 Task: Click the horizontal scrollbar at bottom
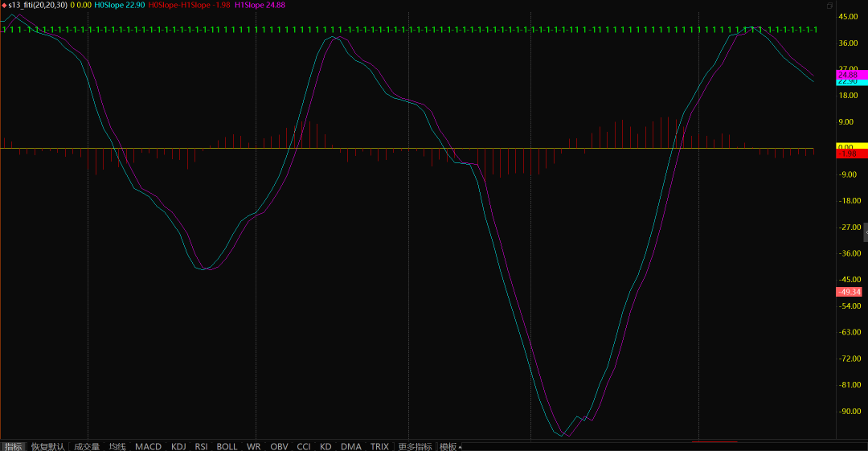[665, 446]
